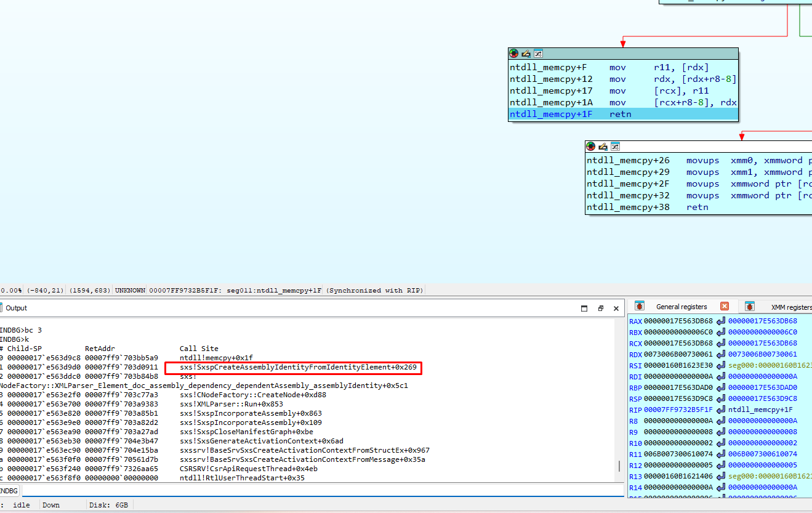Float the Output panel via restore button
Viewport: 812px width, 513px height.
click(x=600, y=308)
